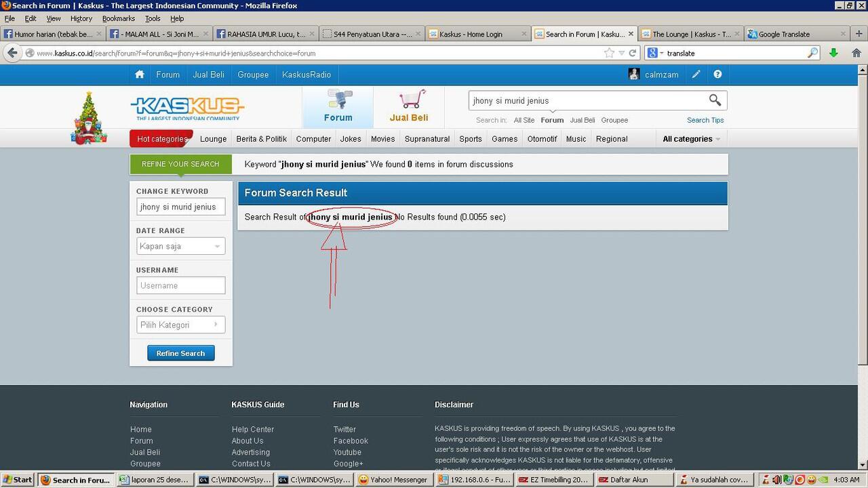Image resolution: width=868 pixels, height=488 pixels.
Task: Select the Jual Beli shopping cart icon
Action: pos(412,100)
